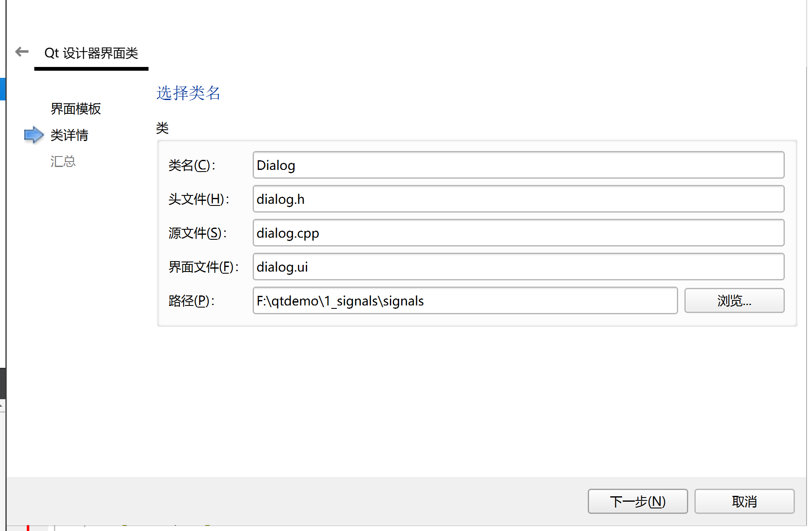The height and width of the screenshot is (531, 812).
Task: Click the 界面文件 field with dialog.ui
Action: click(518, 267)
